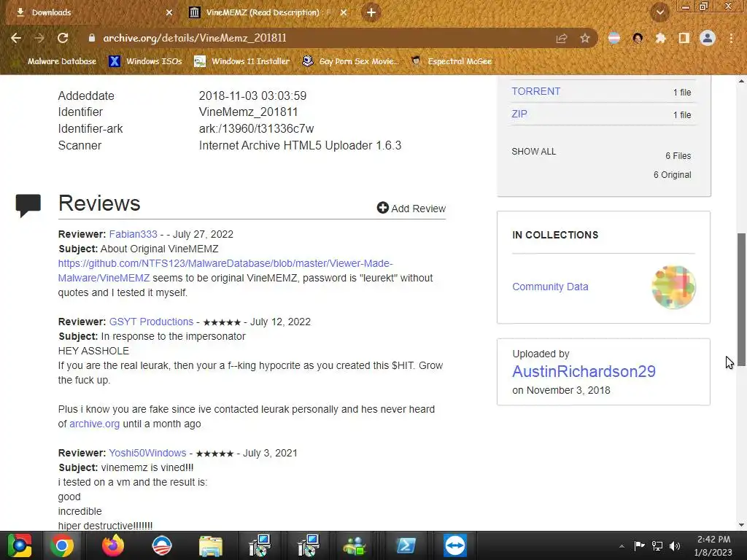Viewport: 747px width, 560px height.
Task: Open the Start menu button
Action: point(20,545)
